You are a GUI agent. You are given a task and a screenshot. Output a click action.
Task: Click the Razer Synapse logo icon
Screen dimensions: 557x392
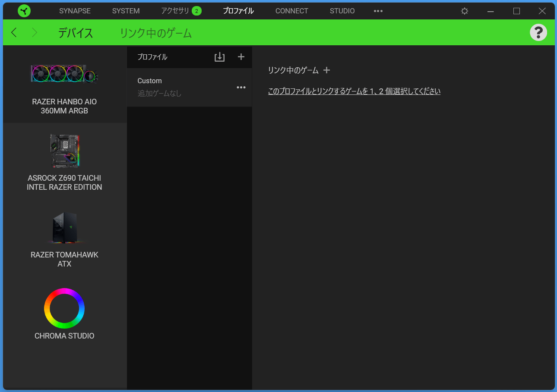coord(24,11)
